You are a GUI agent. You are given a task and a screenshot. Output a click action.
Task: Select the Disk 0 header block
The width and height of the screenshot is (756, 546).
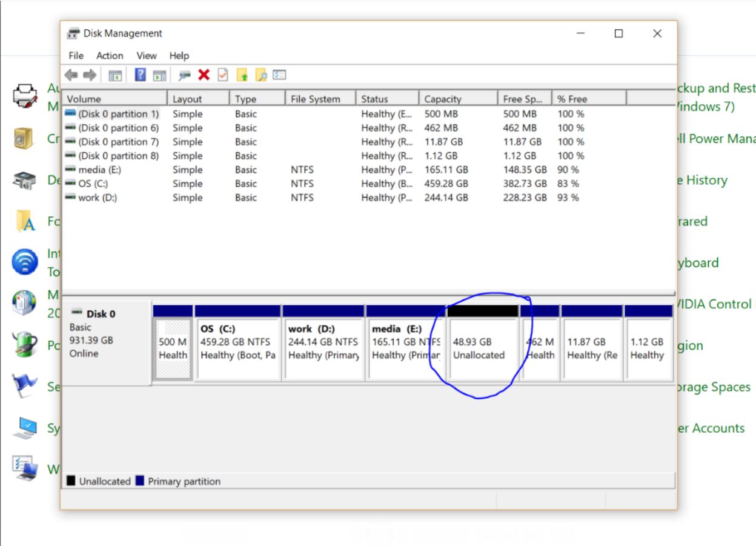point(107,342)
